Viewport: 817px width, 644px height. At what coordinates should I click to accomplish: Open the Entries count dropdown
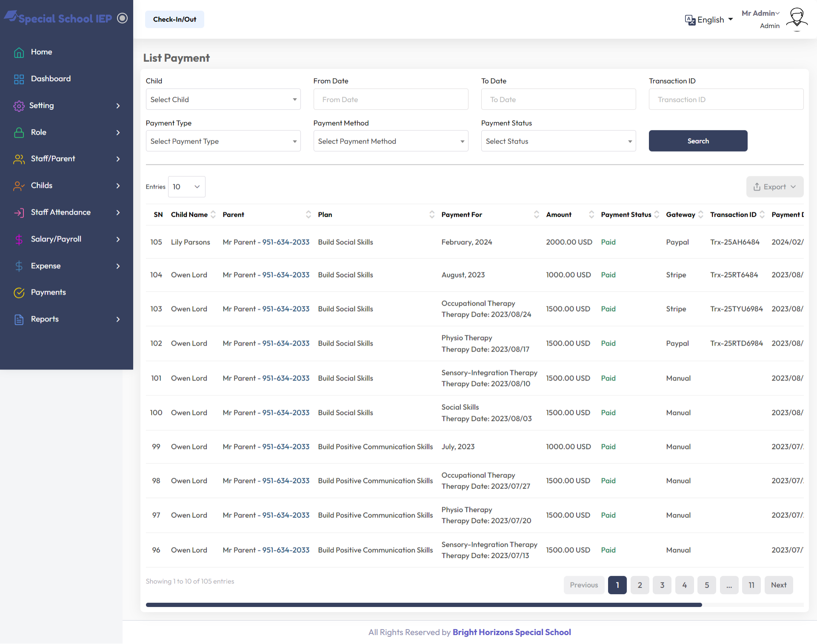tap(186, 186)
